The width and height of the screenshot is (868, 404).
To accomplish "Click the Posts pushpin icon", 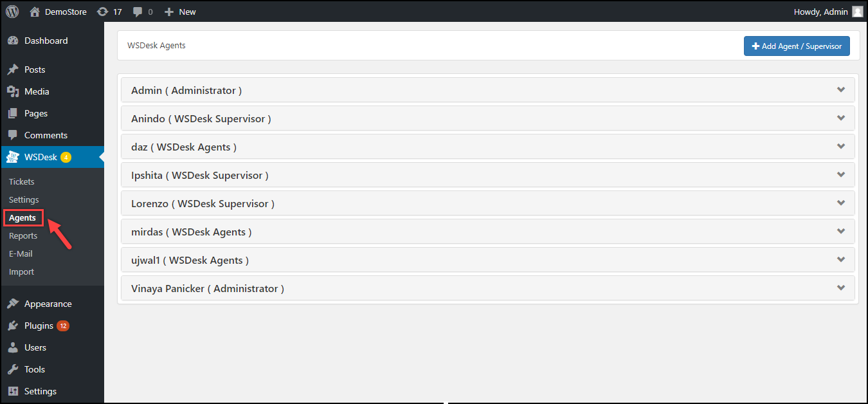I will pyautogui.click(x=12, y=69).
